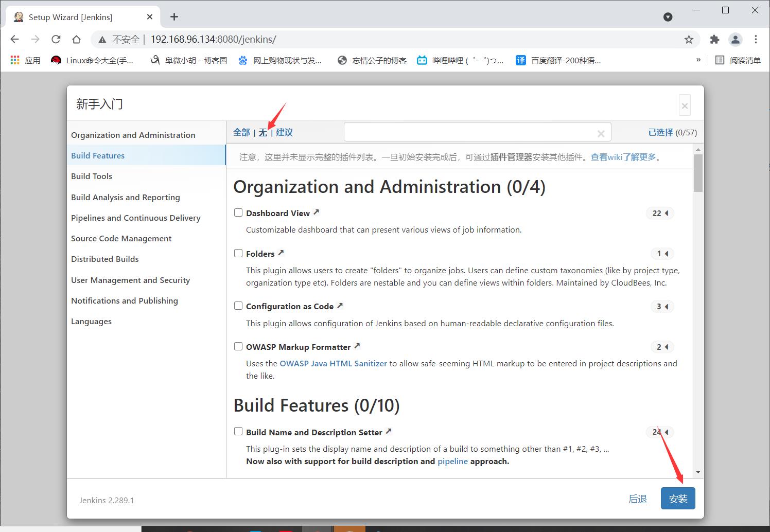770x532 pixels.
Task: Select Distributed Builds category
Action: coord(146,259)
